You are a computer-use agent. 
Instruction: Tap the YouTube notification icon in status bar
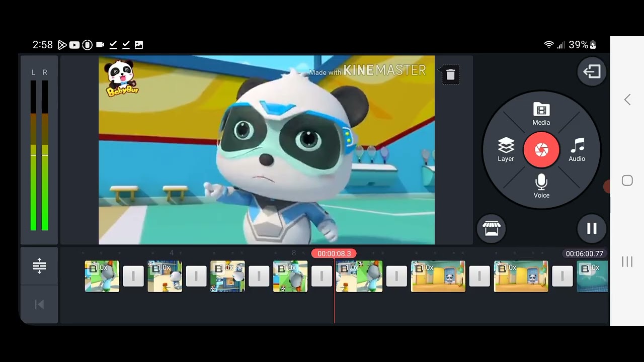click(x=74, y=45)
